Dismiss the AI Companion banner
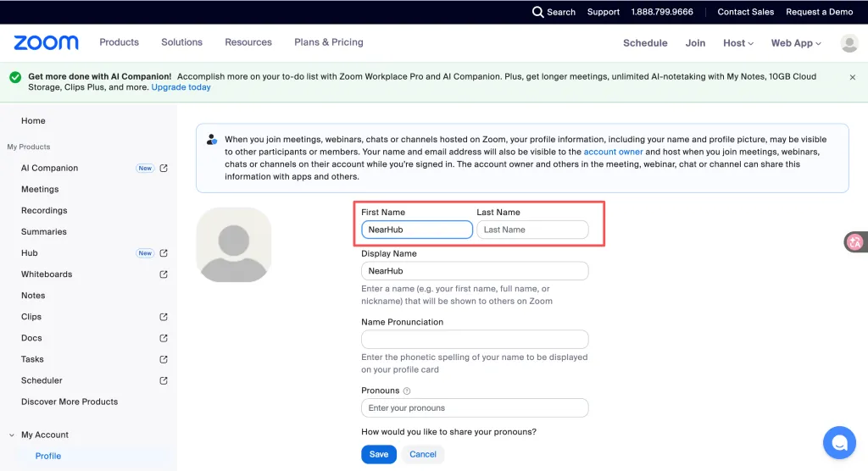 (853, 77)
